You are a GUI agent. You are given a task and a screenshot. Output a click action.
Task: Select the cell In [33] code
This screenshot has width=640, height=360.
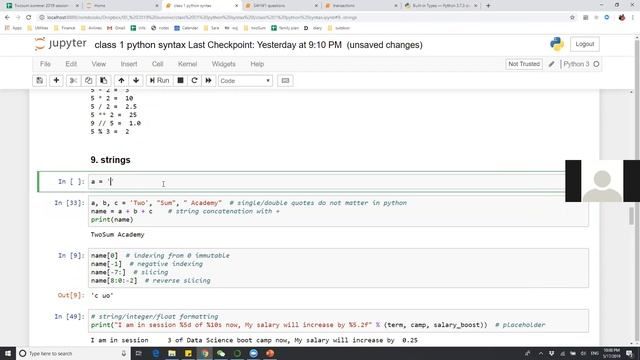point(338,211)
